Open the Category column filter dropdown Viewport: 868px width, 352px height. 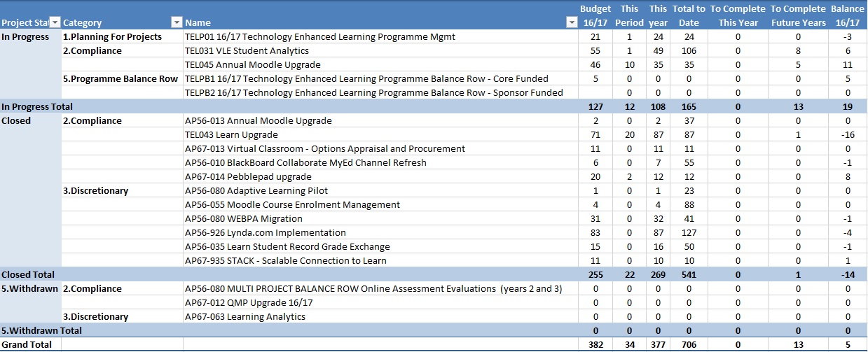pyautogui.click(x=177, y=23)
